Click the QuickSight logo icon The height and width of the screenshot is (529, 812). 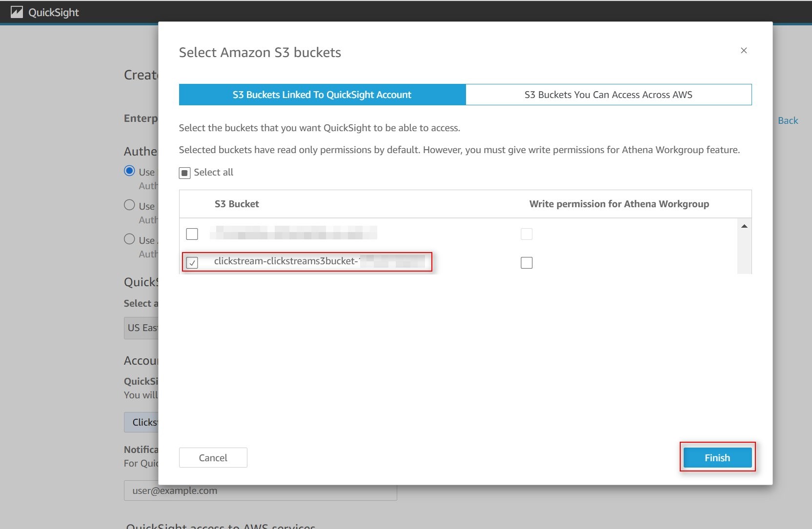18,12
